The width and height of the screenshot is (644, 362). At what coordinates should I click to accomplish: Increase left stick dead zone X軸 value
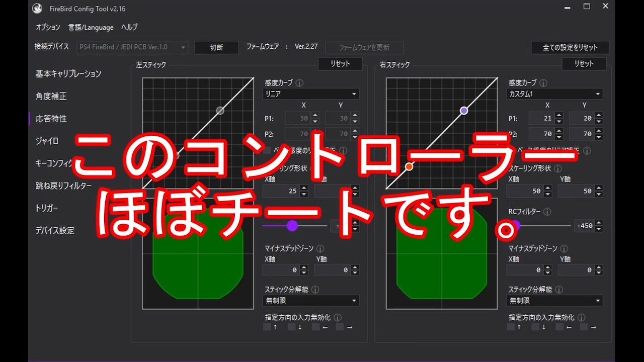point(303,267)
